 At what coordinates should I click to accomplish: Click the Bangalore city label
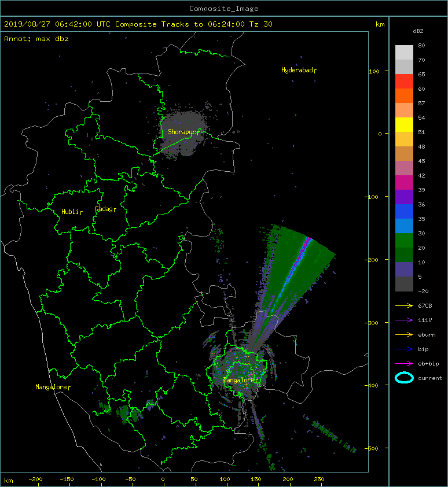[240, 380]
